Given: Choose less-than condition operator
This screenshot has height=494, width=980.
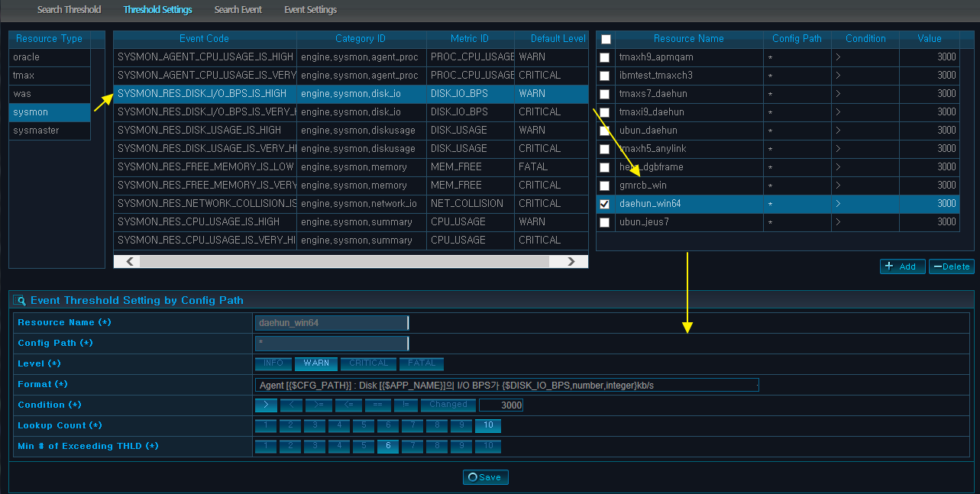Looking at the screenshot, I should [x=292, y=405].
